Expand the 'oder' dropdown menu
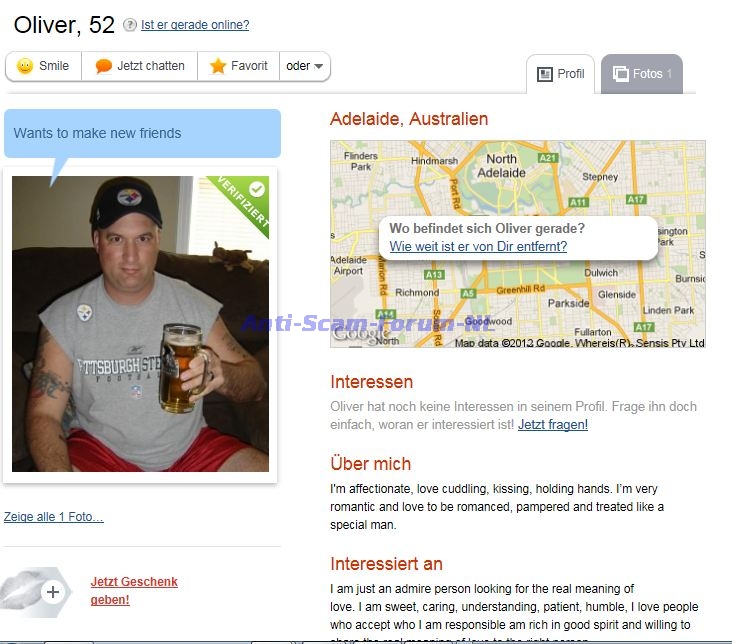The image size is (732, 644). click(x=305, y=66)
